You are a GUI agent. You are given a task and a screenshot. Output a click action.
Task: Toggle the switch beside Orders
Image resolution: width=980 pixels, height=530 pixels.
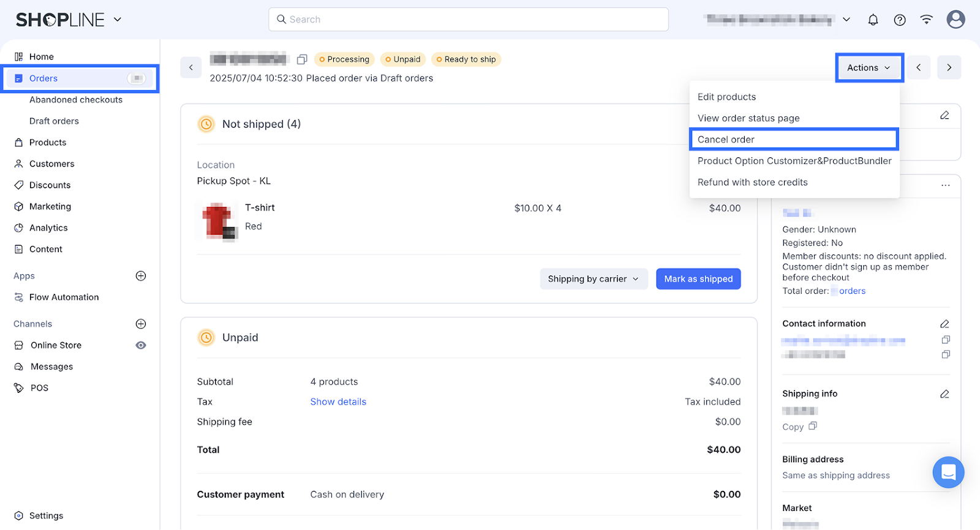[x=137, y=78]
